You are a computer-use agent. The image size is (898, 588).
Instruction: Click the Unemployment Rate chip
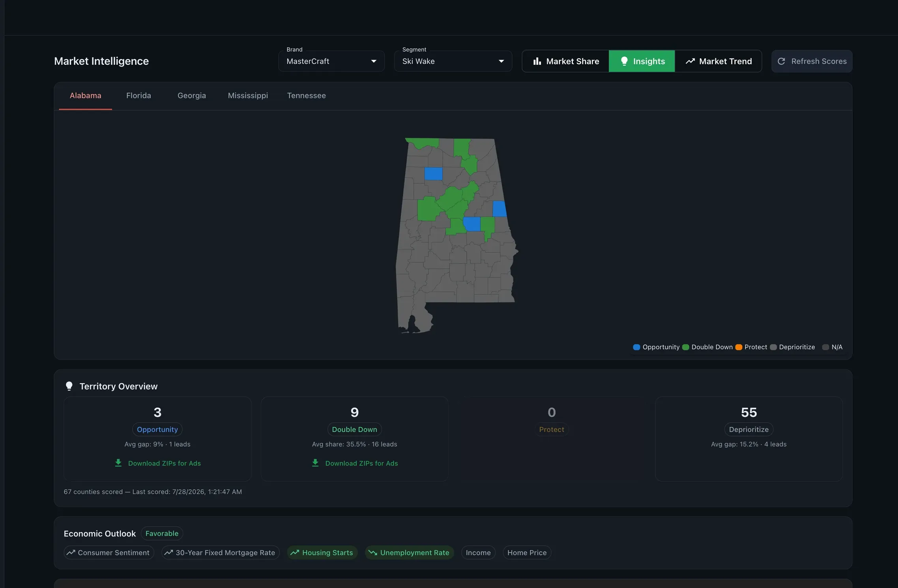[410, 552]
